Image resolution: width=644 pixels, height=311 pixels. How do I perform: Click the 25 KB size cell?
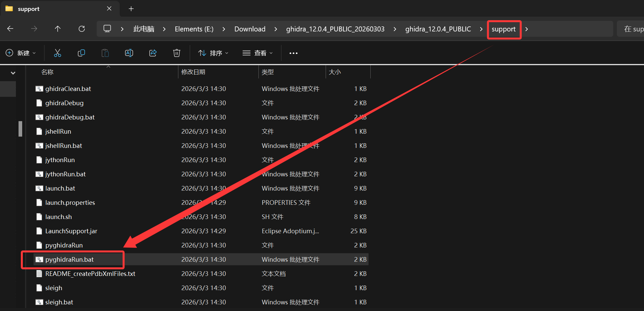358,231
